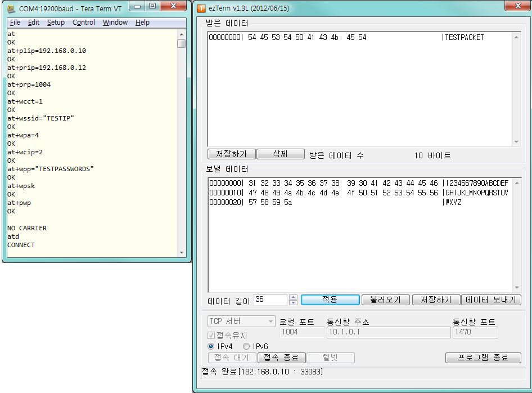The height and width of the screenshot is (393, 532).
Task: Click the TESTPACKET text in received data
Action: (x=465, y=37)
